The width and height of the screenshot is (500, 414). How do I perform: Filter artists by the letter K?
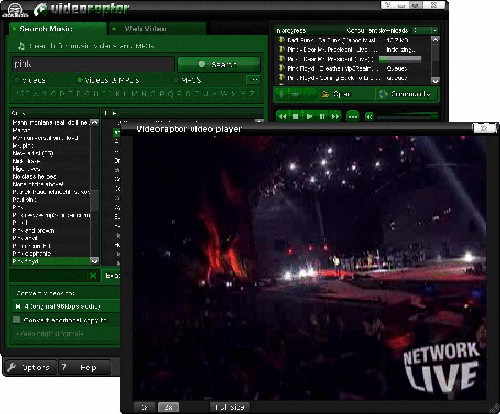[117, 94]
